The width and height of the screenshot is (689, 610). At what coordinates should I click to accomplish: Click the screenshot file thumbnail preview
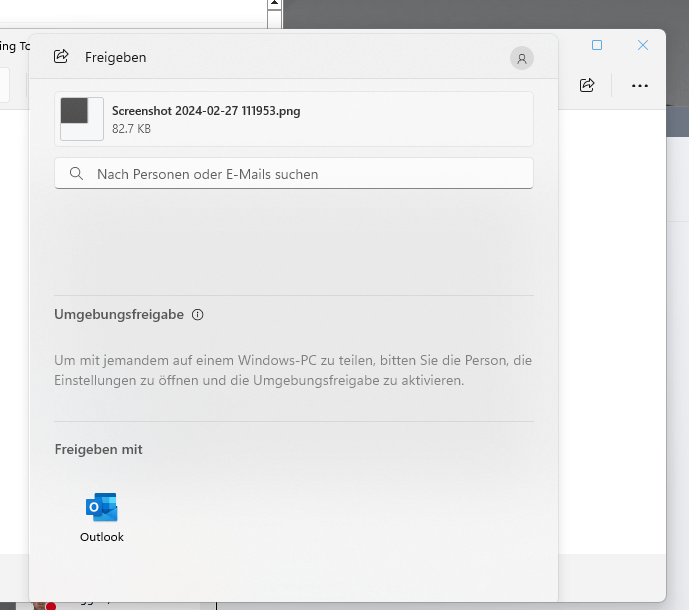(x=82, y=119)
